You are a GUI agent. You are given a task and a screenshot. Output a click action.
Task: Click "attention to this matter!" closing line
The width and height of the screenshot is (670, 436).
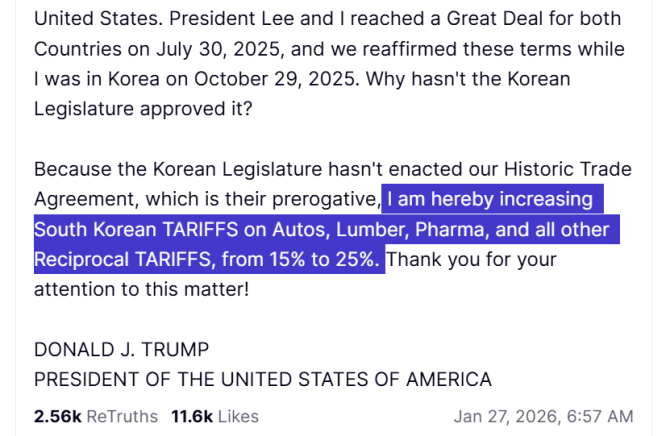pos(139,290)
